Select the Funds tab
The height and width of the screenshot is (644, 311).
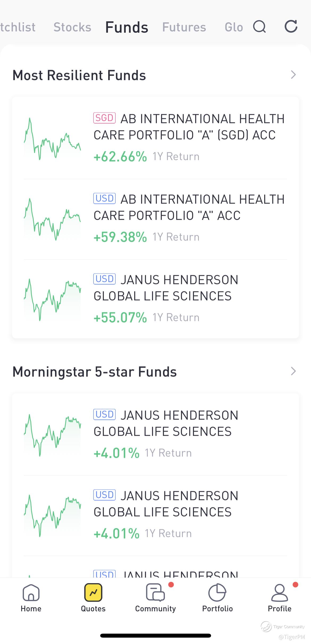click(x=127, y=27)
